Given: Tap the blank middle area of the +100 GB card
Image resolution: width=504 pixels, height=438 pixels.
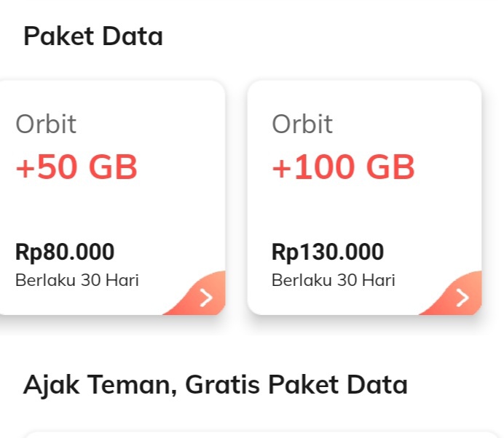Looking at the screenshot, I should (364, 211).
